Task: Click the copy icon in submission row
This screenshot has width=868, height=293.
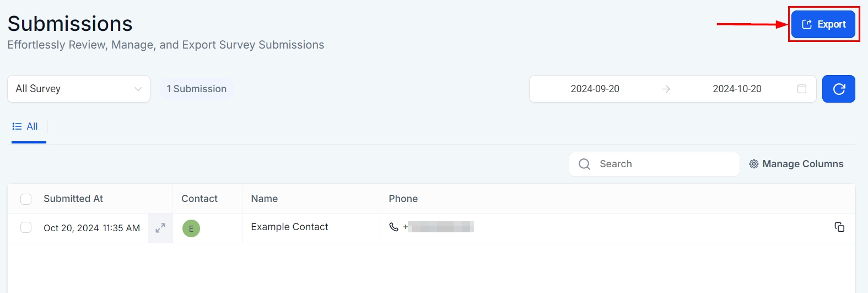Action: (839, 227)
